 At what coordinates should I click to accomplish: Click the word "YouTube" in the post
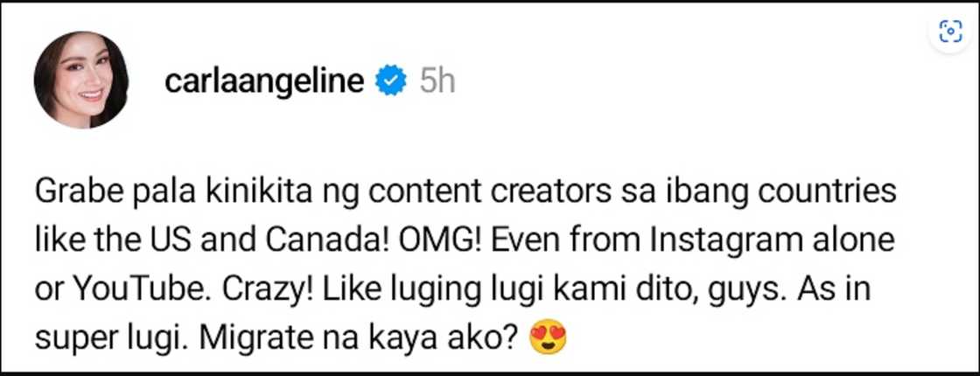click(117, 288)
